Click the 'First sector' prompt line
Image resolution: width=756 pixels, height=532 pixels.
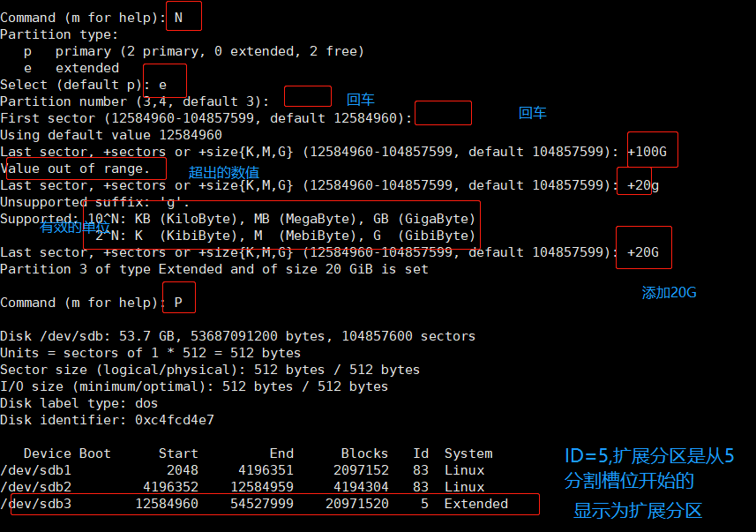(x=206, y=118)
